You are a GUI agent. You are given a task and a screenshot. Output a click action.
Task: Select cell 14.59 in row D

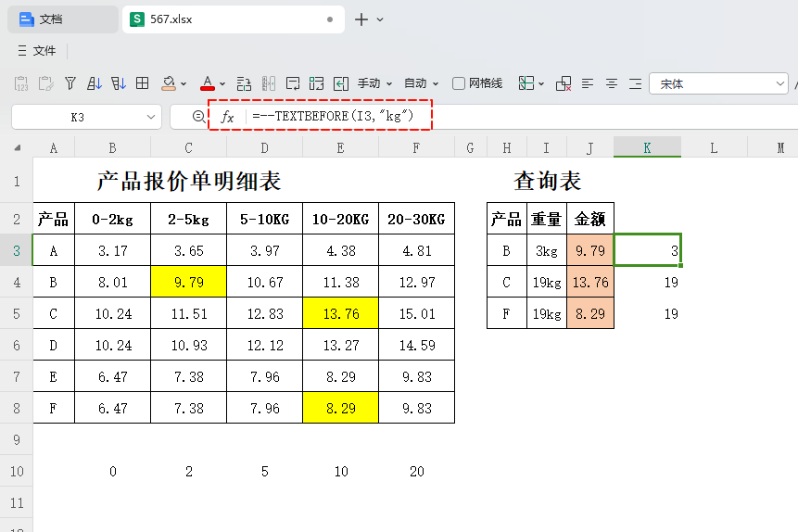pyautogui.click(x=416, y=345)
